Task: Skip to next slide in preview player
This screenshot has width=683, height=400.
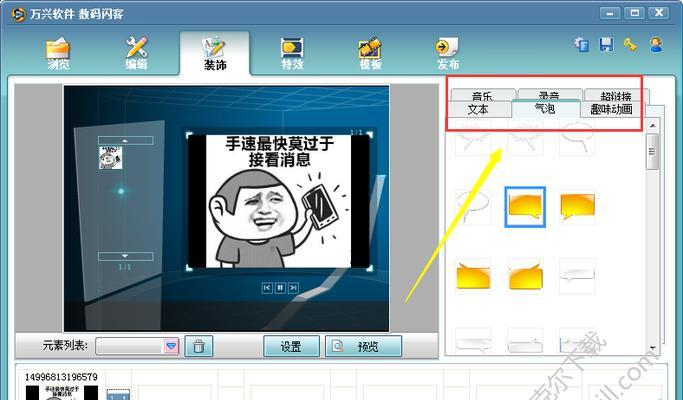Action: coord(294,288)
